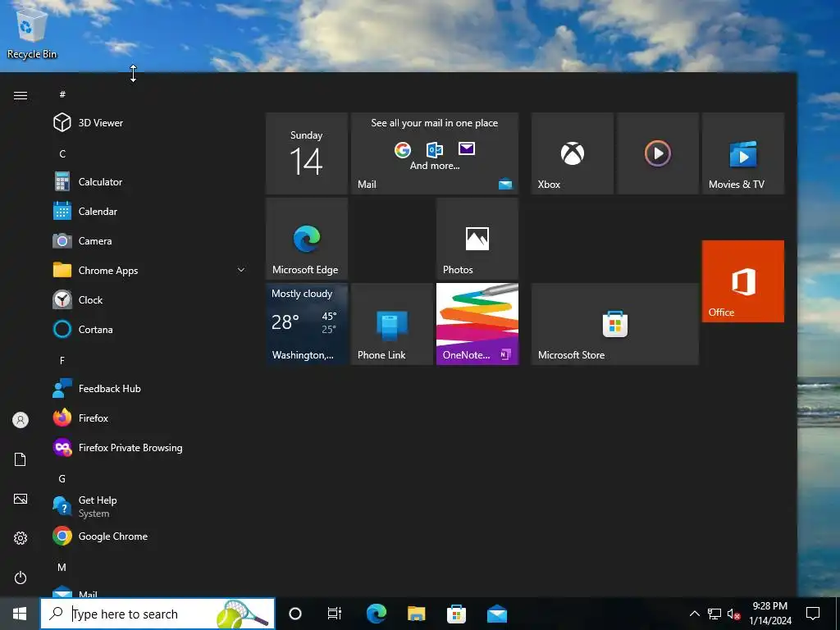
Task: Launch Cortana from the app list
Action: tap(146, 329)
